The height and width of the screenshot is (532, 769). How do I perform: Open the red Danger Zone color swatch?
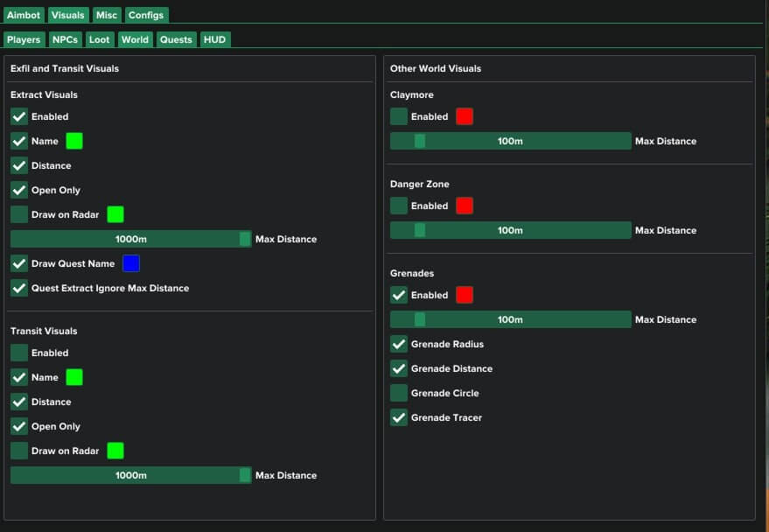pyautogui.click(x=465, y=206)
